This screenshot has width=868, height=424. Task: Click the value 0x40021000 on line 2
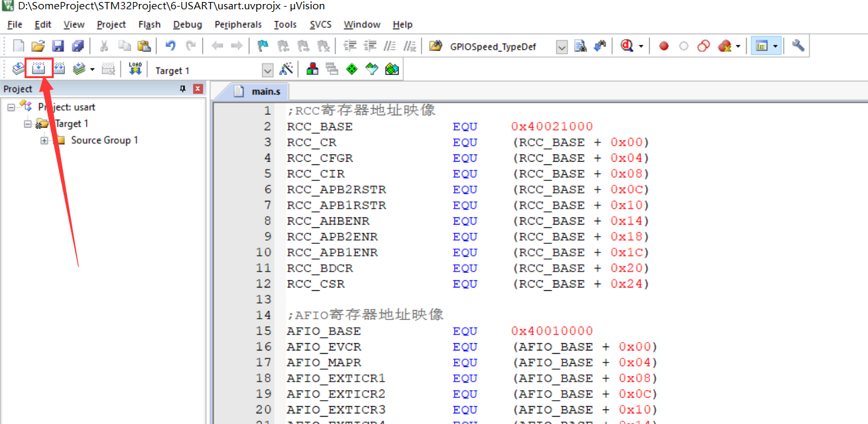tap(552, 127)
